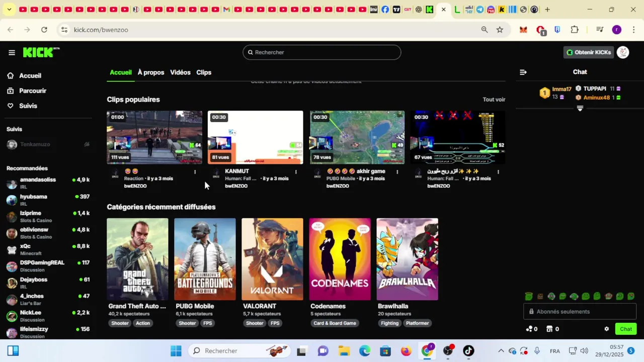Open the browser extensions puzzle menu

click(575, 30)
